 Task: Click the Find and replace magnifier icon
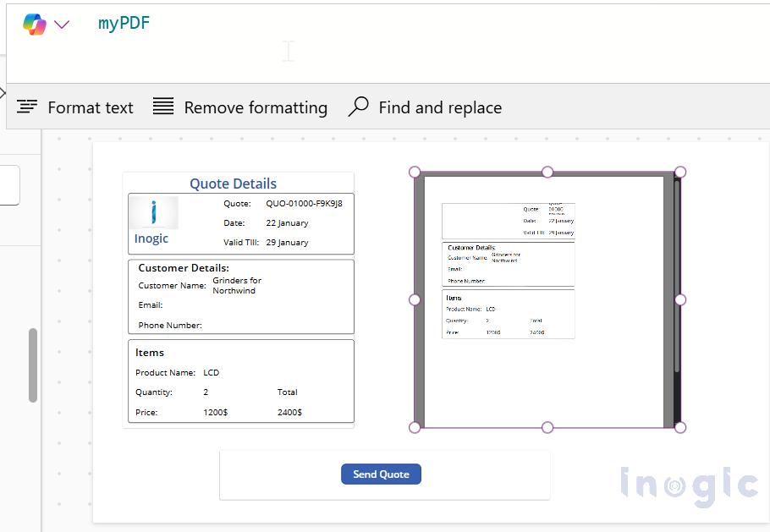pyautogui.click(x=358, y=106)
